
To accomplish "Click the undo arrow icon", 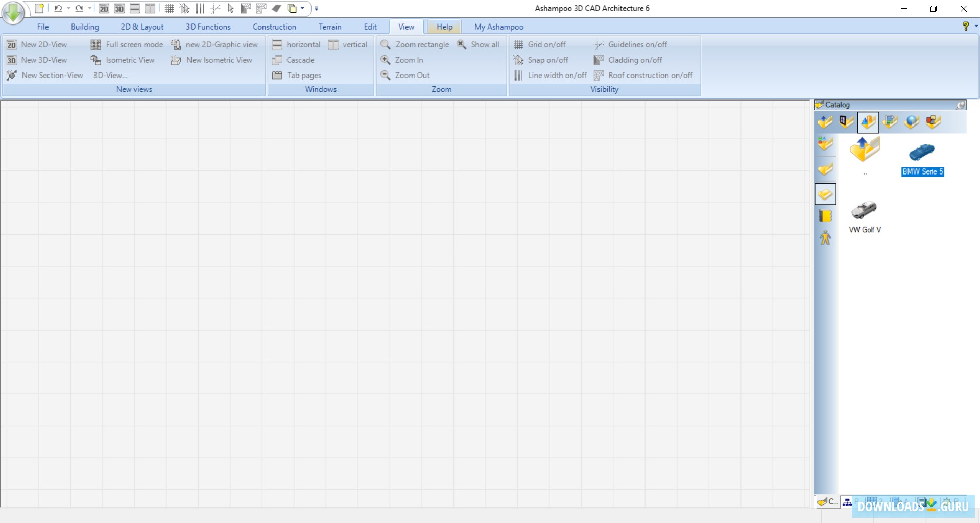I will pos(58,8).
